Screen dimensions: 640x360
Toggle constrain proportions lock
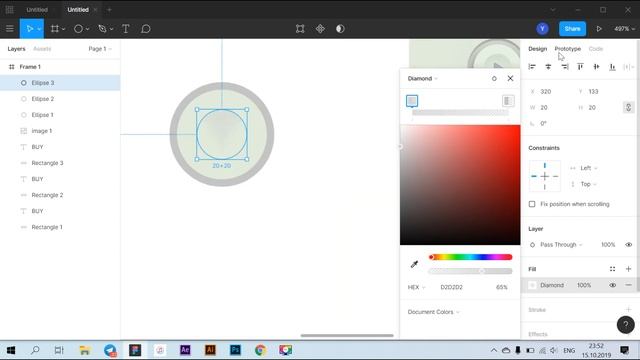[629, 107]
